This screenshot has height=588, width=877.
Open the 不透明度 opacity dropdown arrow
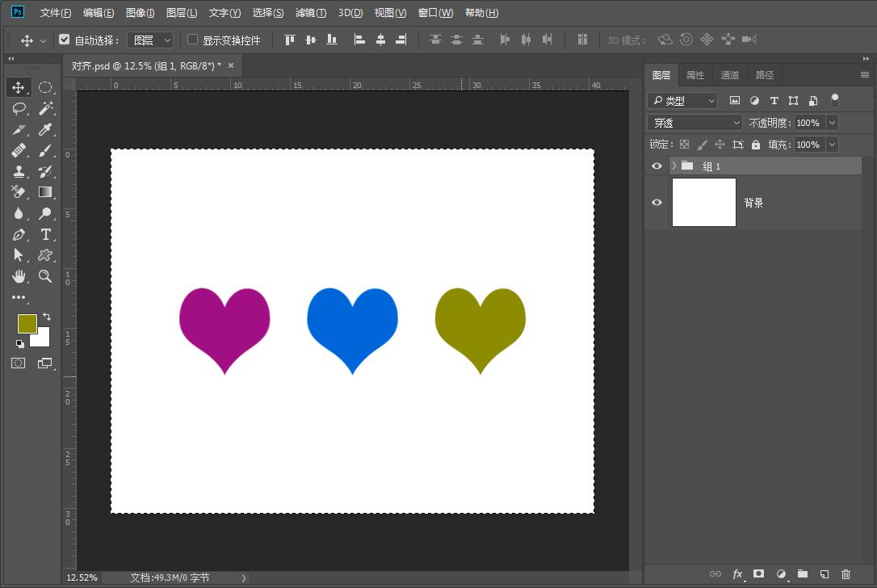(832, 123)
